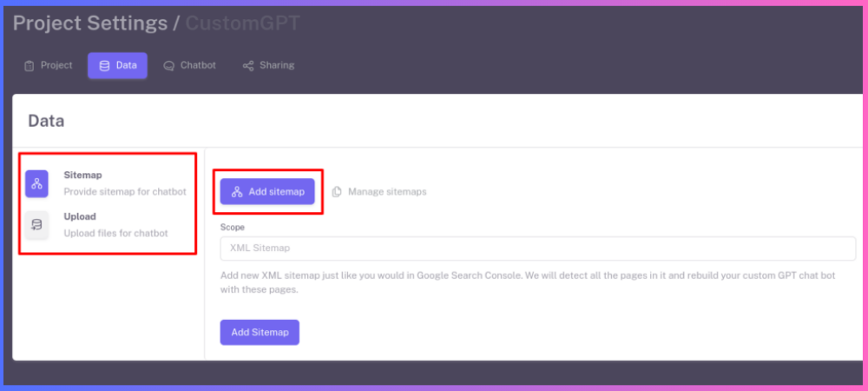The width and height of the screenshot is (868, 391).
Task: Click the share icon on the Sharing tab
Action: [x=248, y=66]
